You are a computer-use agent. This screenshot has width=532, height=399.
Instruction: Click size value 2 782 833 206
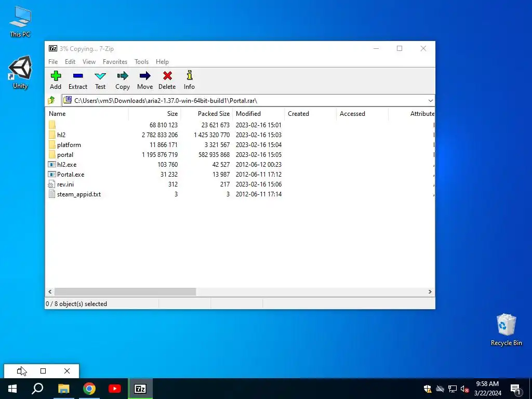160,135
